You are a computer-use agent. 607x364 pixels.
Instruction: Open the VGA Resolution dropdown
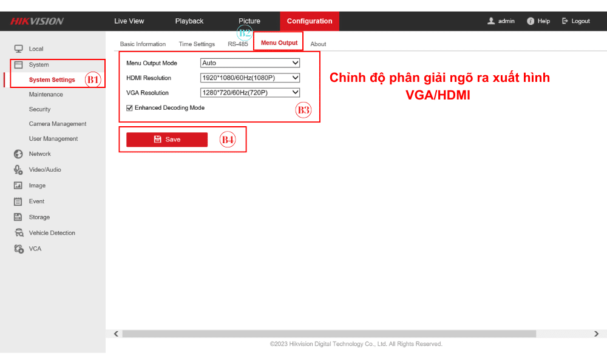[250, 93]
